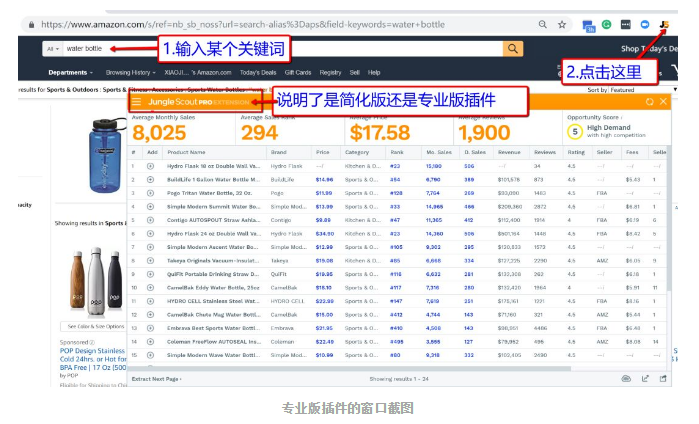The height and width of the screenshot is (424, 699).
Task: Add QuiFit Portable Drinking Straw to tracker
Action: [x=151, y=274]
